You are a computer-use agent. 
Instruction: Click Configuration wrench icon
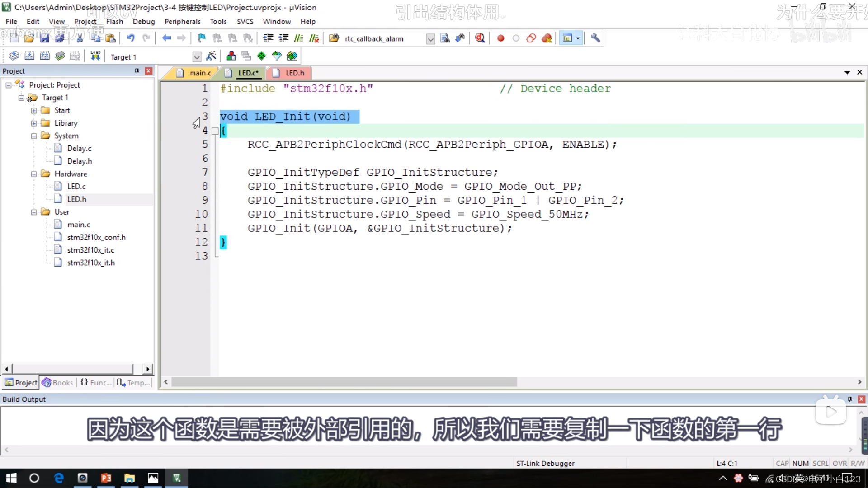click(x=595, y=38)
